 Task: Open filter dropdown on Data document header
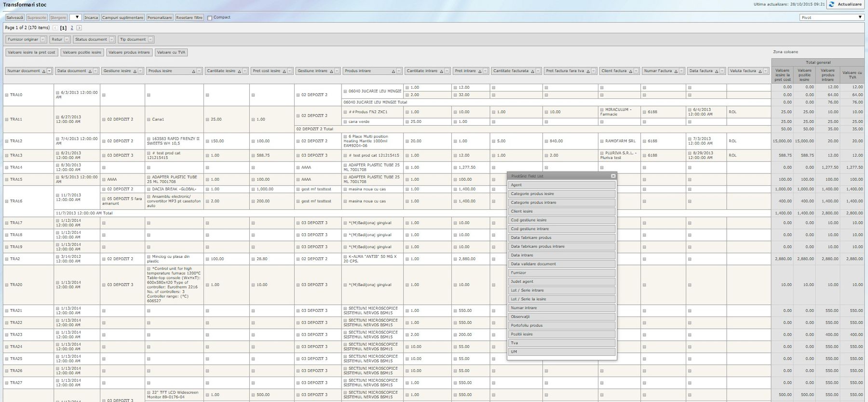(x=95, y=71)
